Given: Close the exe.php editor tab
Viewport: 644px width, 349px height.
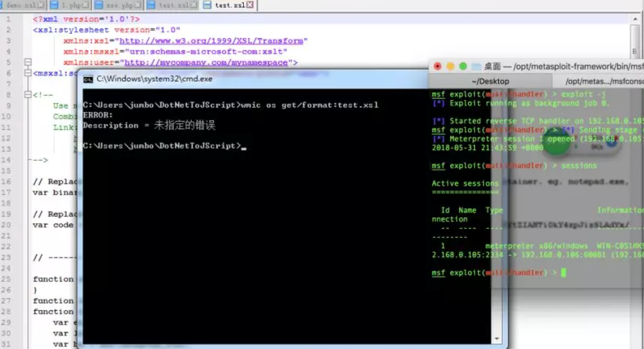Looking at the screenshot, I should (x=138, y=5).
